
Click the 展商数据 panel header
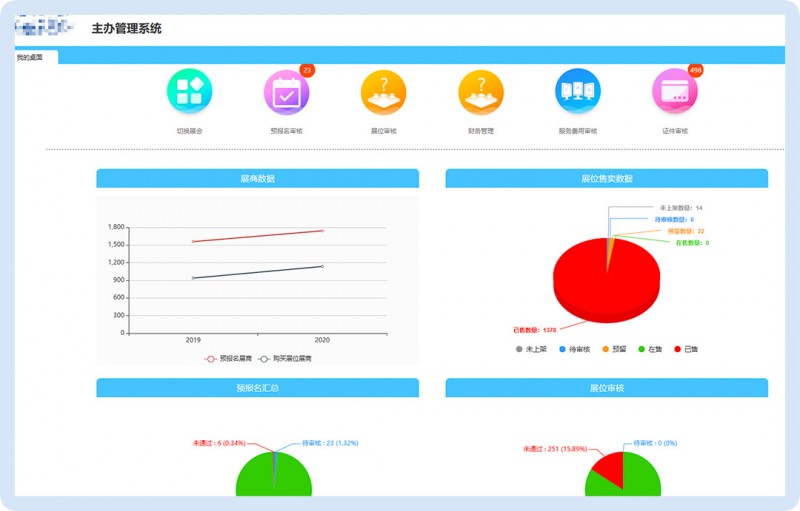[x=258, y=178]
